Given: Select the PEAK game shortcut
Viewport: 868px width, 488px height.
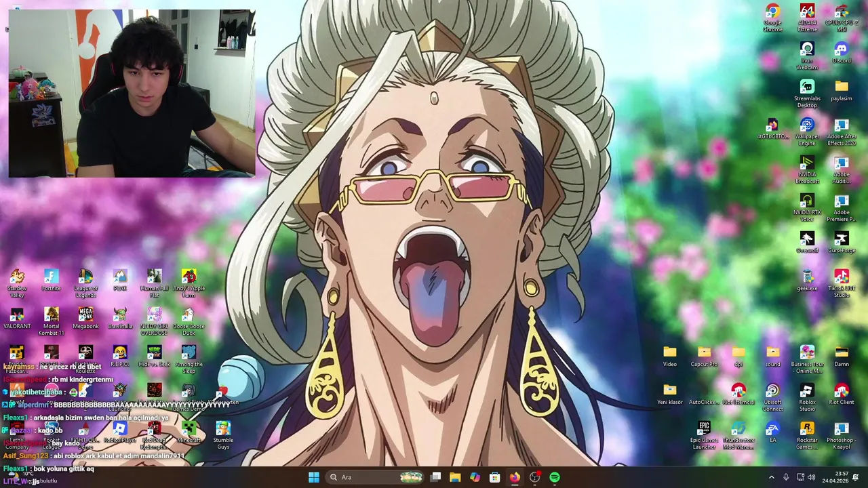Looking at the screenshot, I should pyautogui.click(x=120, y=281).
